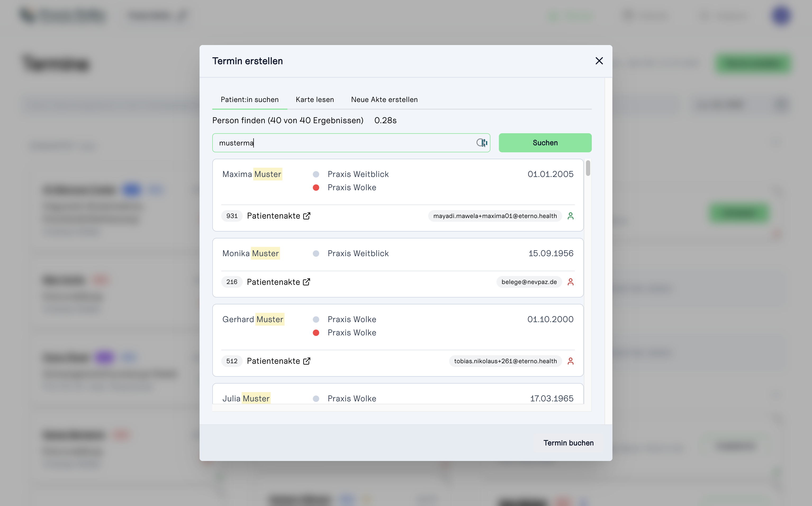Open the Karte lesen tab

[x=315, y=99]
